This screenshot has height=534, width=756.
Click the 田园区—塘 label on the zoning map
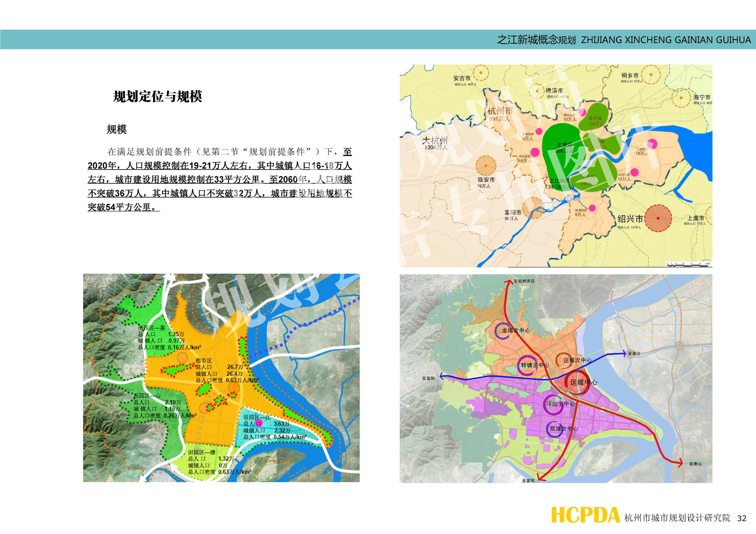point(202,452)
